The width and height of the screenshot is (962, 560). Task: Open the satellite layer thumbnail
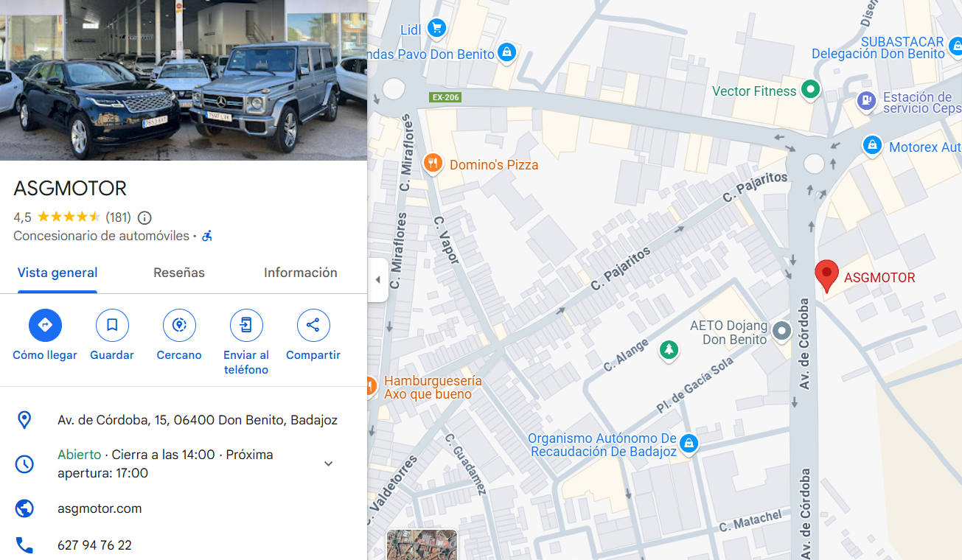click(x=422, y=545)
